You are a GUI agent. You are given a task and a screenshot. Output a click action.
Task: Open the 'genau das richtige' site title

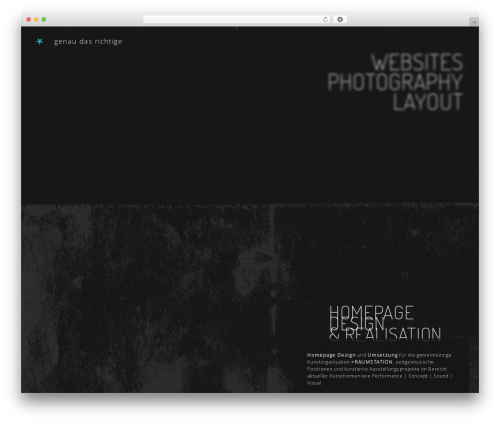(x=88, y=42)
